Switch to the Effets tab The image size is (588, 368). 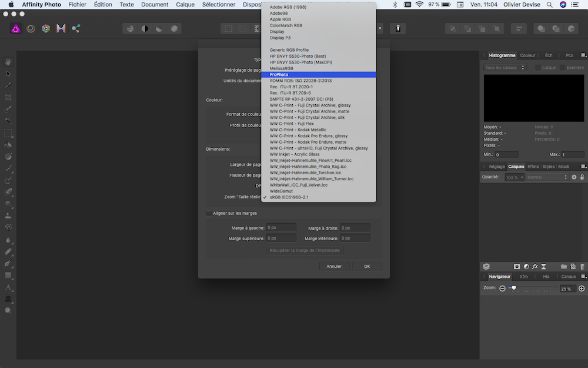click(x=533, y=167)
